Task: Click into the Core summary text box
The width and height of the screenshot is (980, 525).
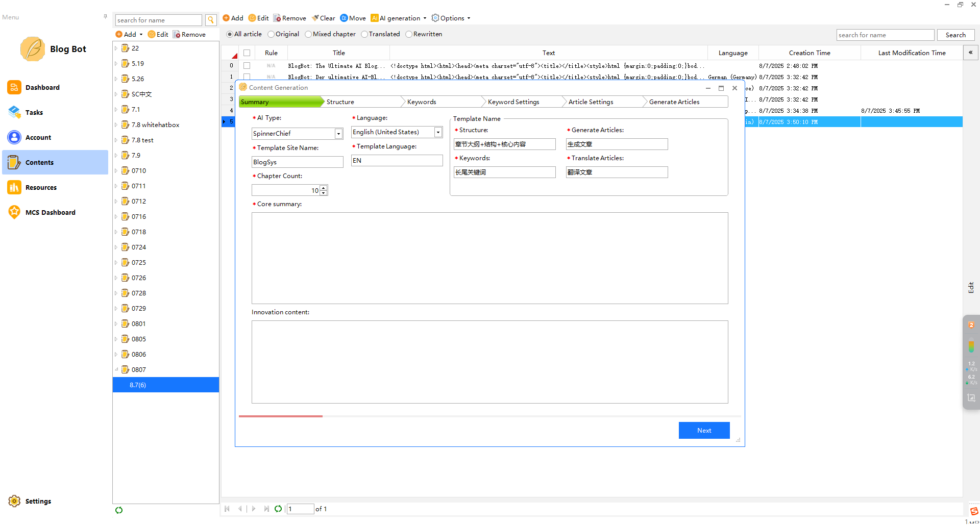Action: (489, 258)
